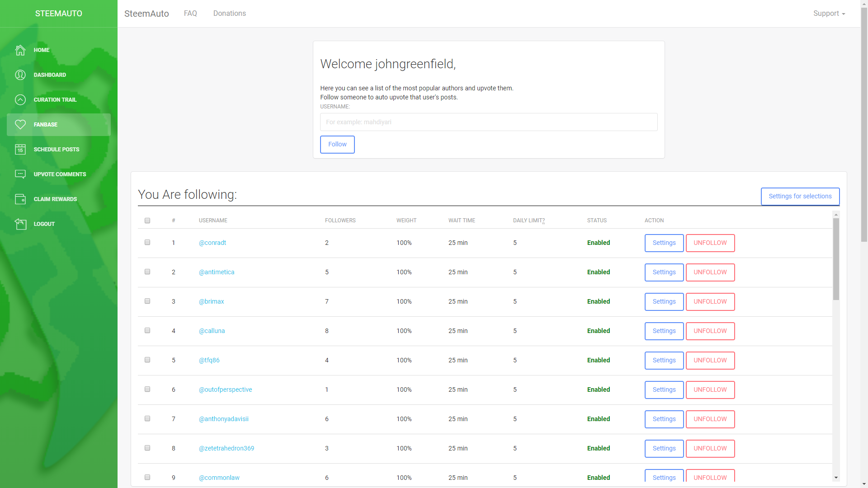868x488 pixels.
Task: Open the FAQ page
Action: point(190,14)
